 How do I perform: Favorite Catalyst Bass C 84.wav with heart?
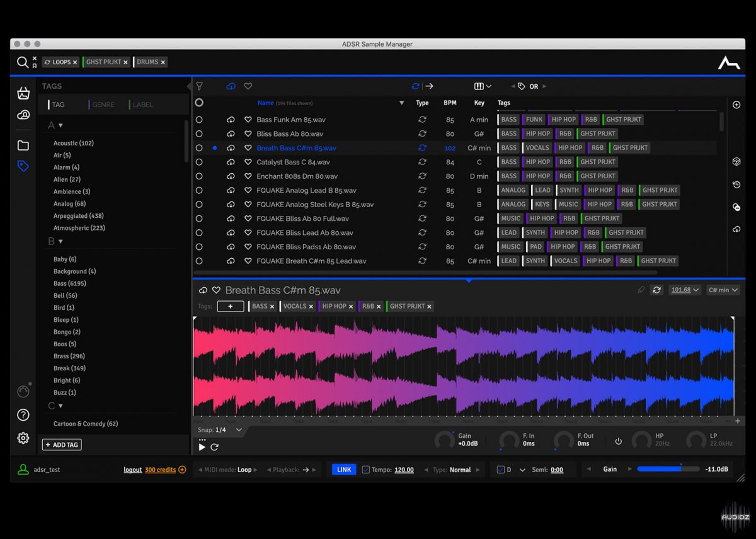pyautogui.click(x=248, y=162)
